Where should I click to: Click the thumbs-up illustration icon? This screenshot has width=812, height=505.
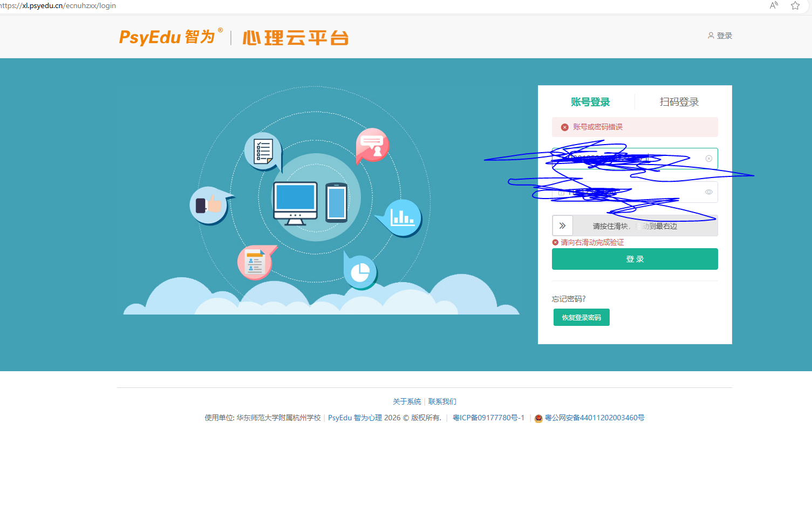coord(210,206)
